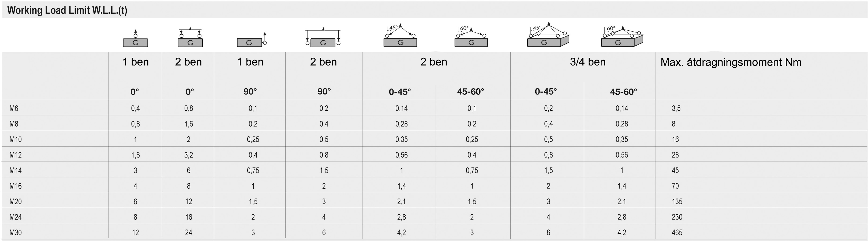The height and width of the screenshot is (241, 868).
Task: Click the single vertical lift diagram icon
Action: click(136, 38)
